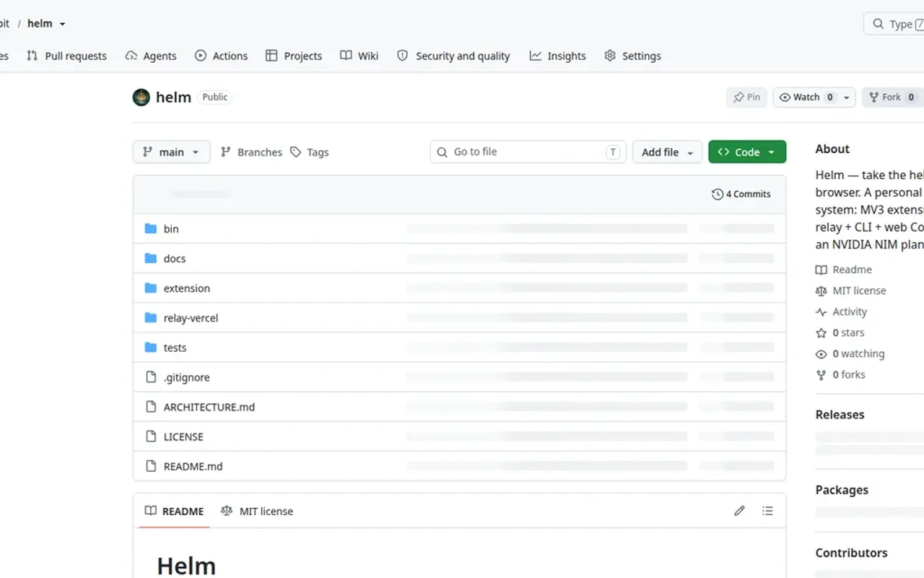Screen dimensions: 924x578
Task: Open the repository Settings tab
Action: coord(632,56)
